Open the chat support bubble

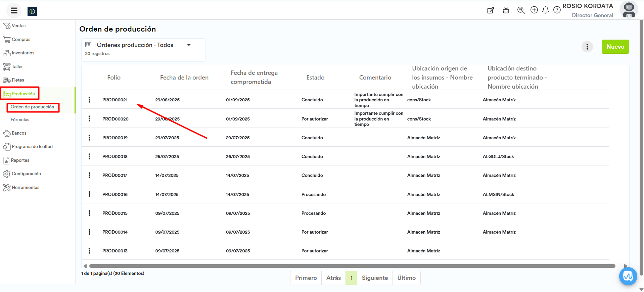click(x=628, y=276)
